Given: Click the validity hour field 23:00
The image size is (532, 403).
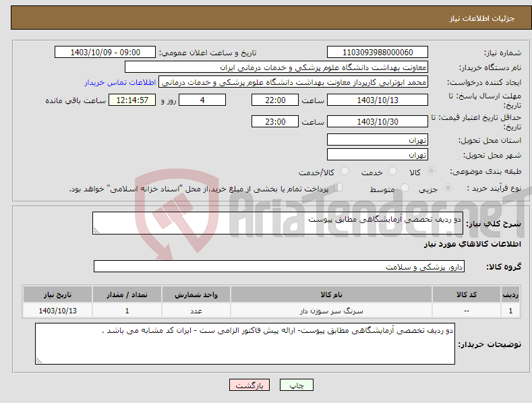Looking at the screenshot, I should (275, 121).
